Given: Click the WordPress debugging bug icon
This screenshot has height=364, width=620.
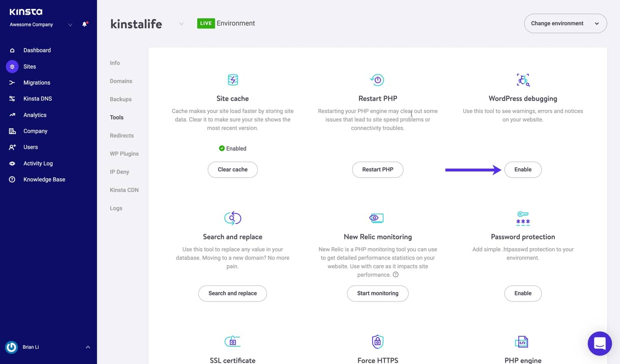Looking at the screenshot, I should coord(523,80).
